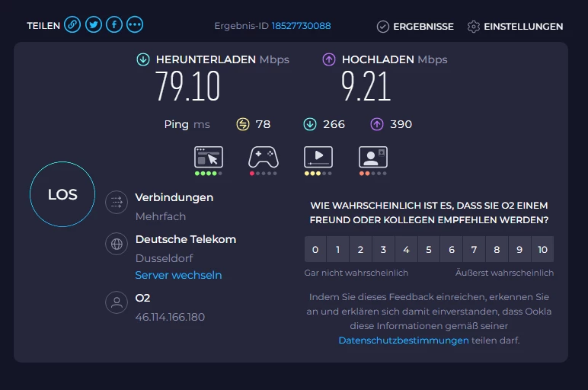Choose rating 7 on recommendation scale
Viewport: 588px width, 390px height.
475,249
